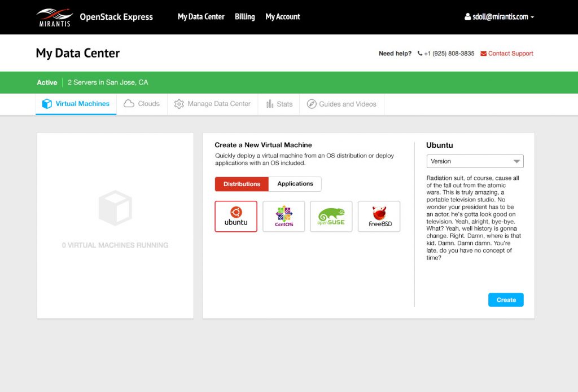The image size is (578, 392).
Task: Select the Ubuntu distribution tile
Action: pyautogui.click(x=236, y=216)
